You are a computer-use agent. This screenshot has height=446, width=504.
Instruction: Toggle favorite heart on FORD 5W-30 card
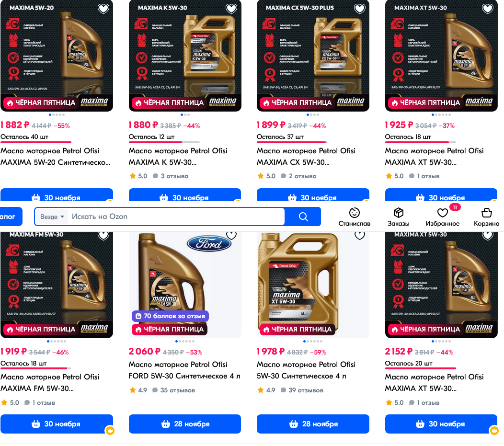point(231,235)
